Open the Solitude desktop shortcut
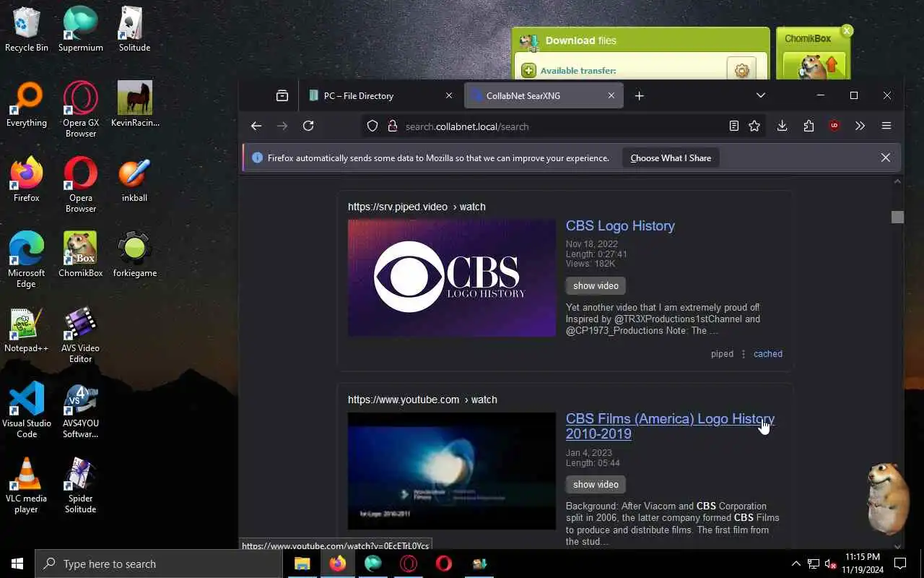924x578 pixels. (x=135, y=30)
